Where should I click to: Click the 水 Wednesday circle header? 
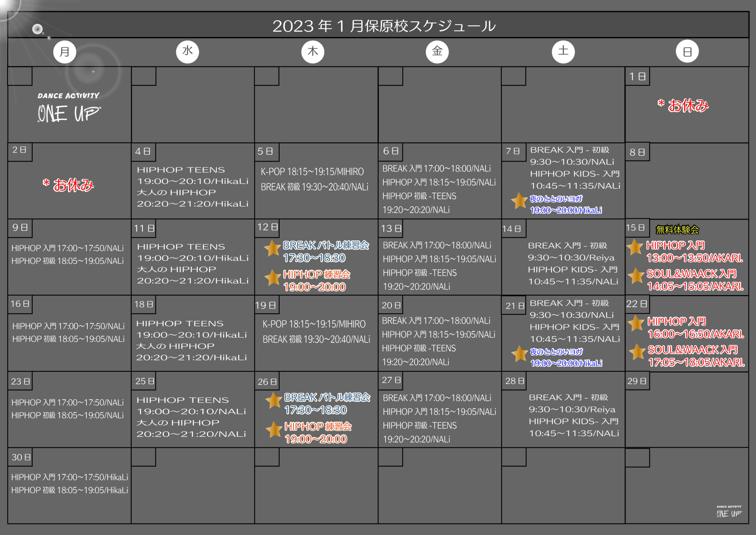pos(187,51)
